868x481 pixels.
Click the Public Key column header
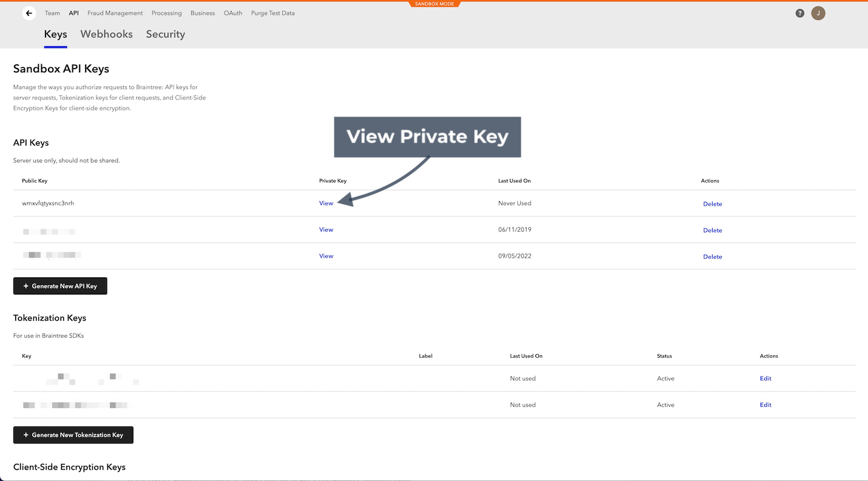(35, 181)
